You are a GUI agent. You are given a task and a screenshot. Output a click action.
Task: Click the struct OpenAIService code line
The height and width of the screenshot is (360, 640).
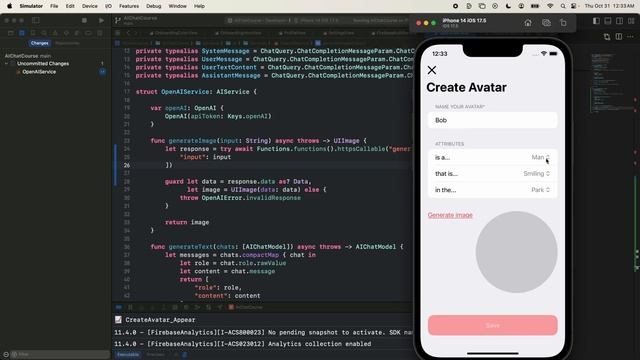[x=196, y=92]
